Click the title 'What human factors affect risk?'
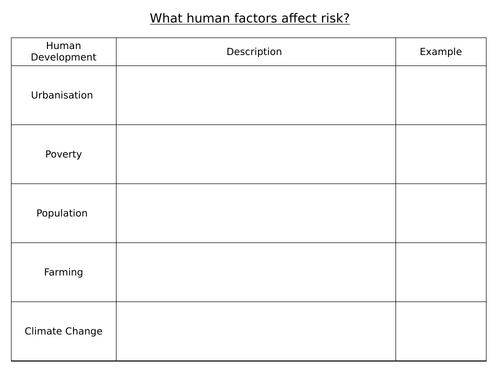500x375 pixels. coord(250,18)
